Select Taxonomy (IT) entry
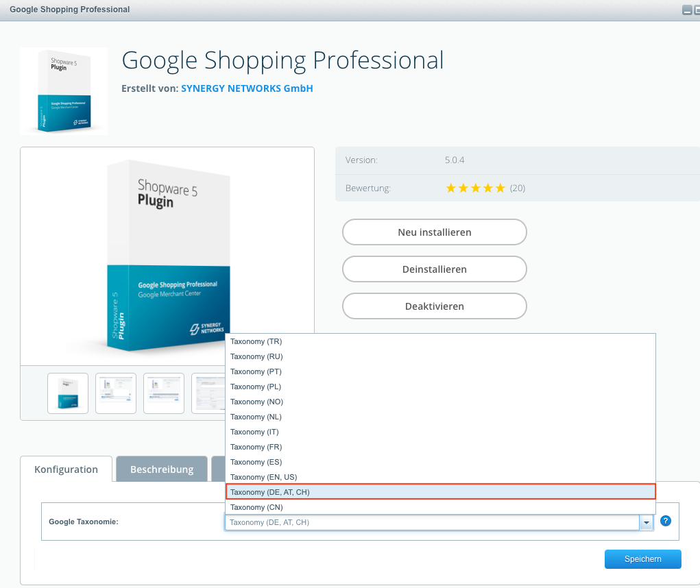This screenshot has width=700, height=588. (x=440, y=432)
